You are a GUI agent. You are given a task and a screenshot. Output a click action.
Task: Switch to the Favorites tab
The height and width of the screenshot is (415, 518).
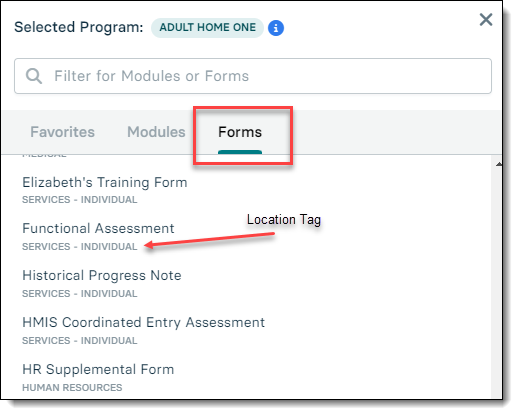(62, 132)
